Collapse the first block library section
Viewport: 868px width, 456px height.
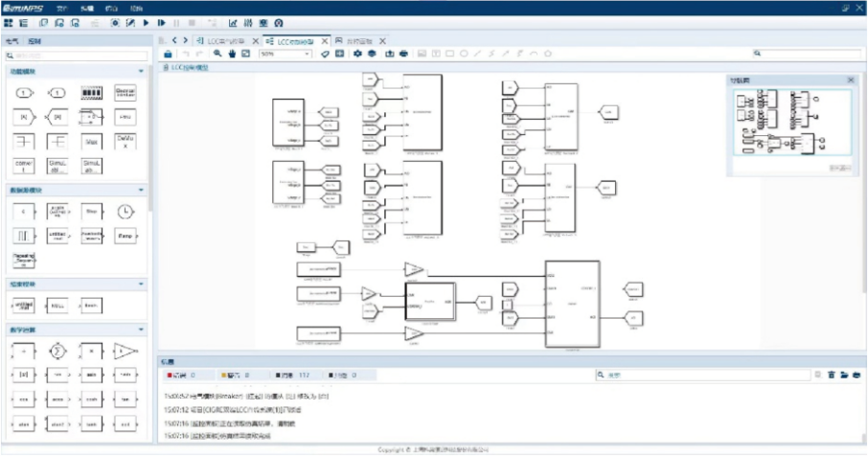pos(142,72)
